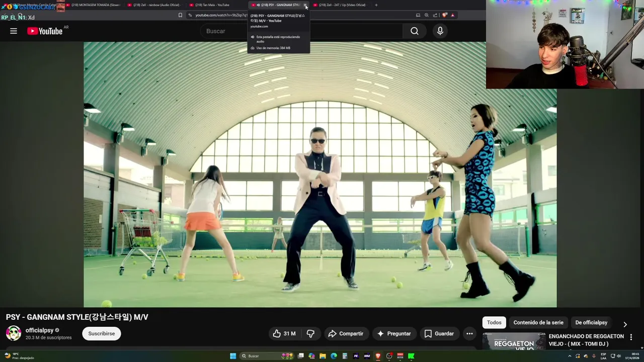Viewport: 644px width, 362px height.
Task: Open the Windows Start menu
Action: click(233, 356)
